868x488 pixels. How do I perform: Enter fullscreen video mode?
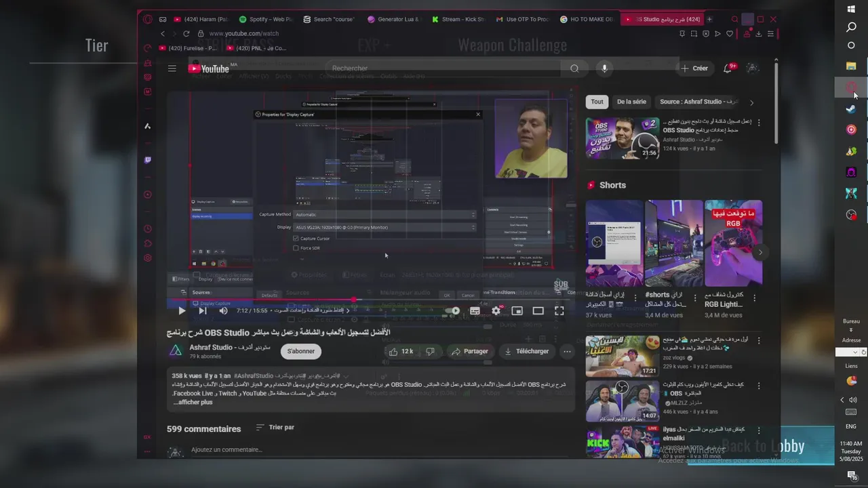(559, 311)
